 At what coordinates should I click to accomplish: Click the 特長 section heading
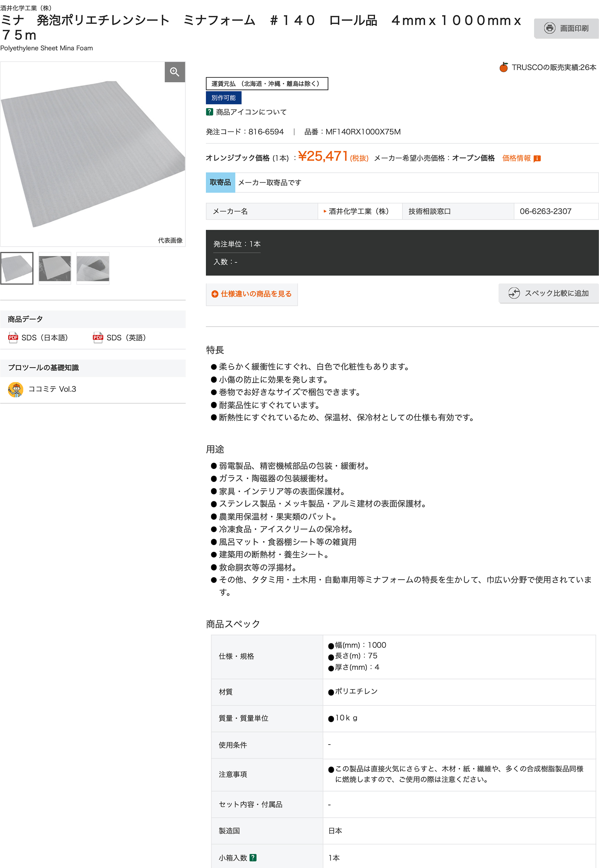point(215,350)
